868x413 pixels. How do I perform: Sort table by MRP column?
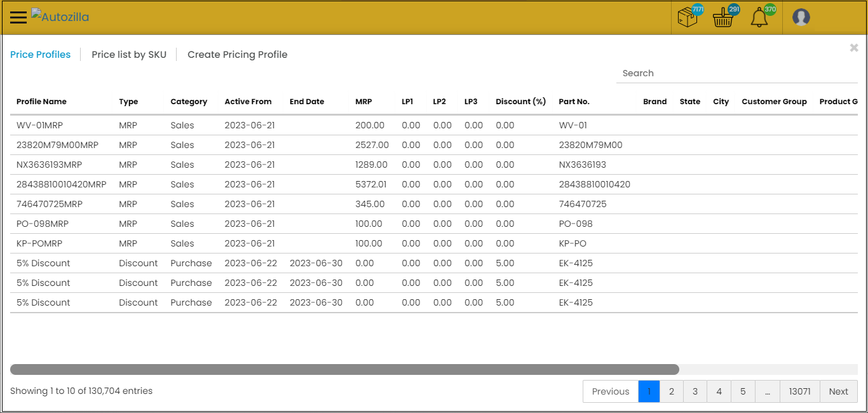[363, 102]
